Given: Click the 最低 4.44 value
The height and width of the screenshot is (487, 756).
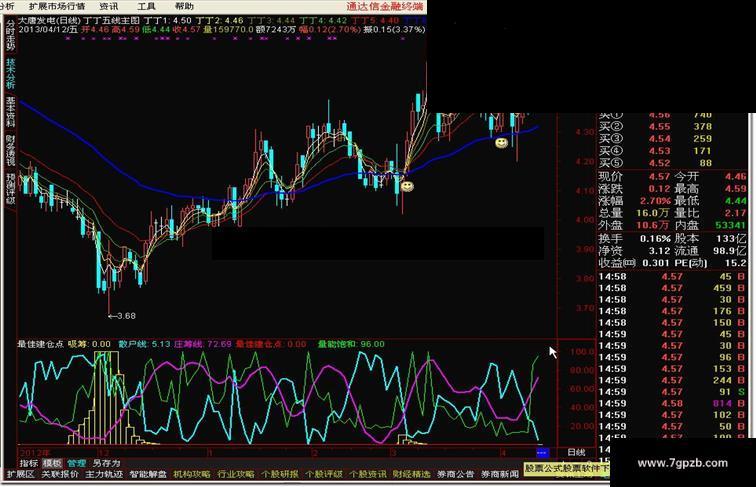Looking at the screenshot, I should (x=735, y=201).
